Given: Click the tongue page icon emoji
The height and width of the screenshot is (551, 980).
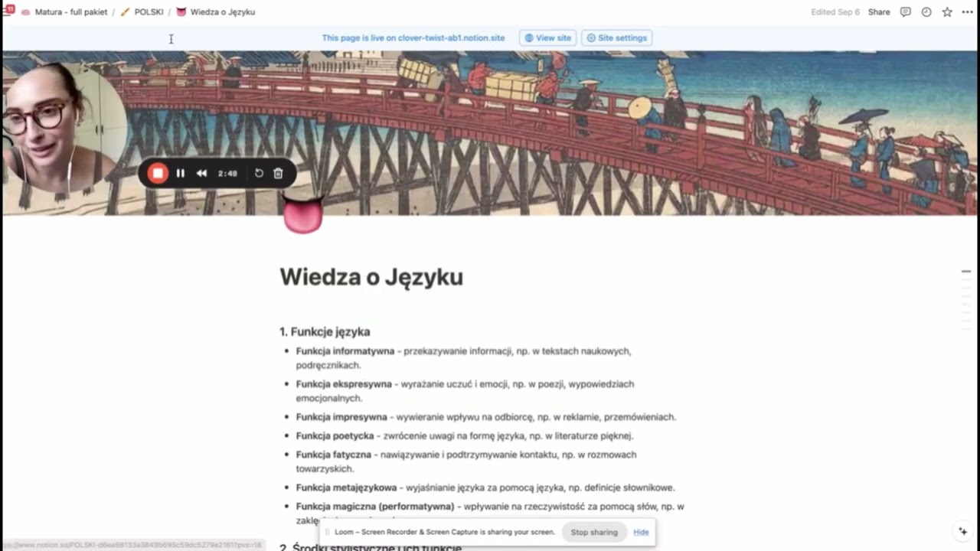Looking at the screenshot, I should (303, 214).
